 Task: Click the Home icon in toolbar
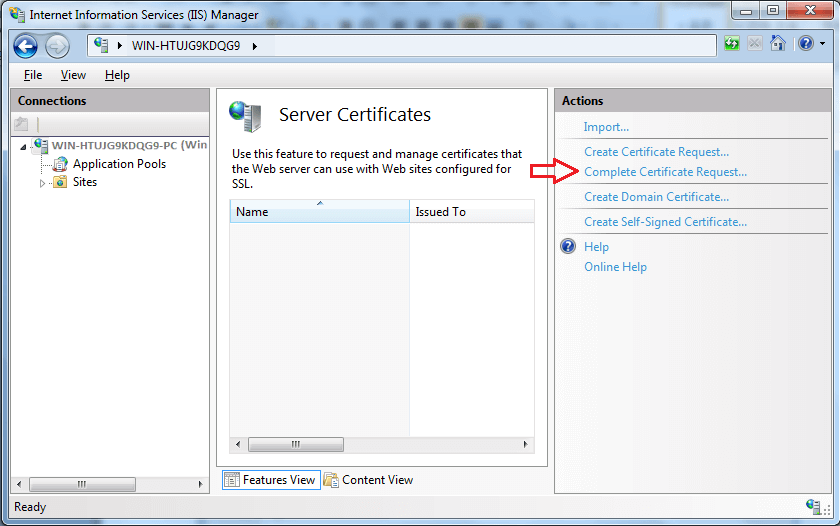778,43
